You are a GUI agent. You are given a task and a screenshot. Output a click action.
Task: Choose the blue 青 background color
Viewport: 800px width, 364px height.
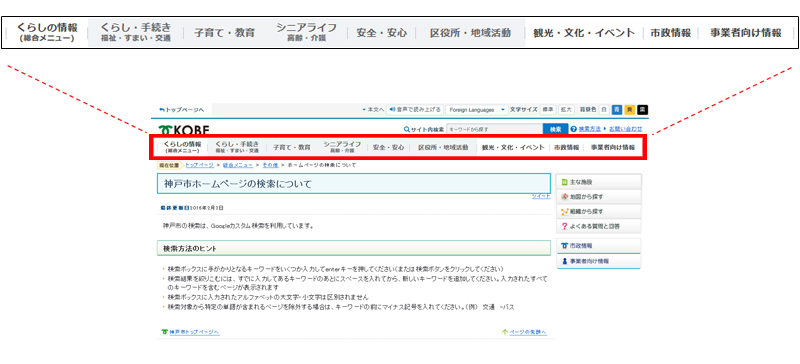[x=617, y=109]
